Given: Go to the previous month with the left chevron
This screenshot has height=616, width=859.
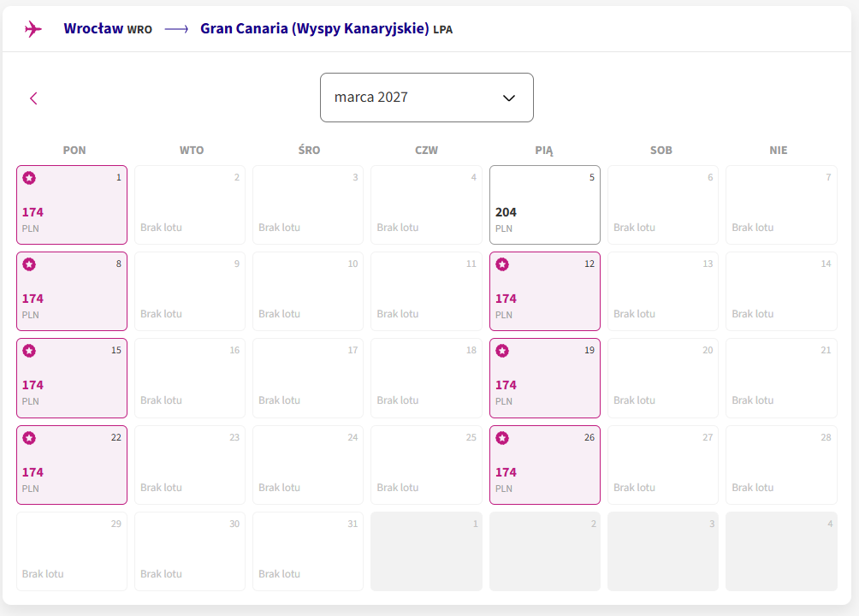Looking at the screenshot, I should tap(33, 98).
